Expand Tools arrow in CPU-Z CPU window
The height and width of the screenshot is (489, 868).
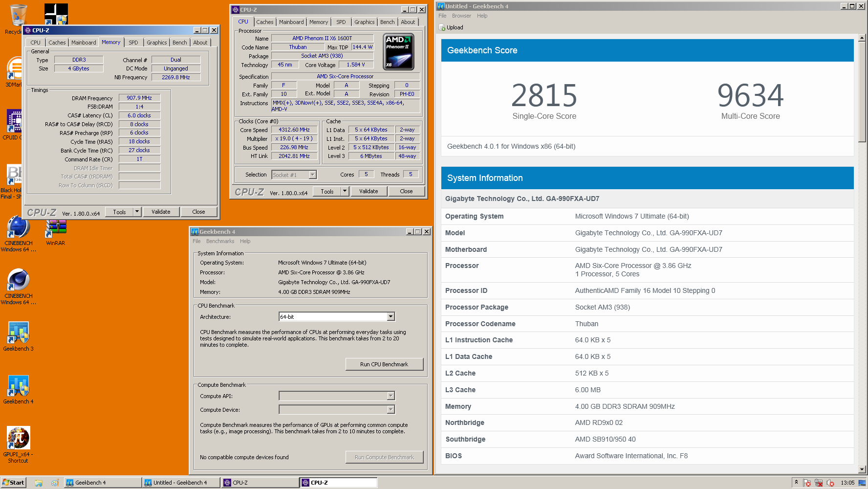pyautogui.click(x=345, y=191)
